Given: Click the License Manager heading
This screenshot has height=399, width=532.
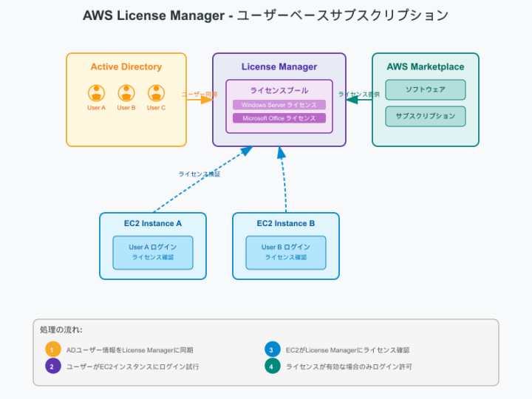Looking at the screenshot, I should [279, 66].
